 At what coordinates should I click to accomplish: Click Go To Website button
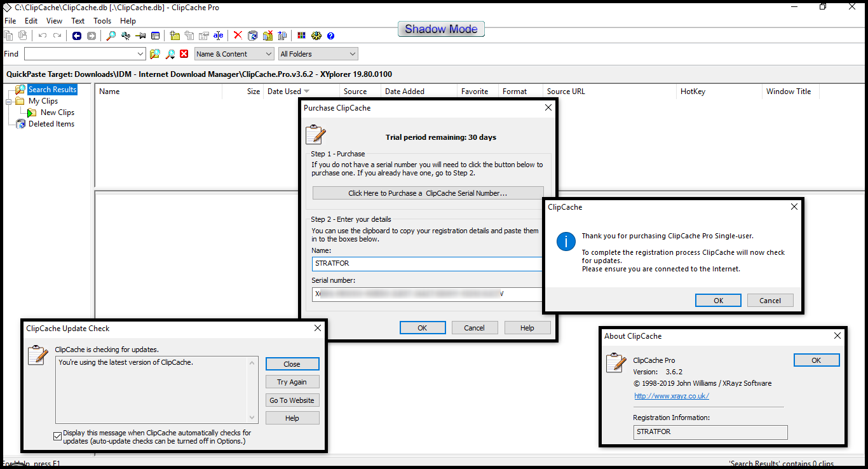(292, 400)
